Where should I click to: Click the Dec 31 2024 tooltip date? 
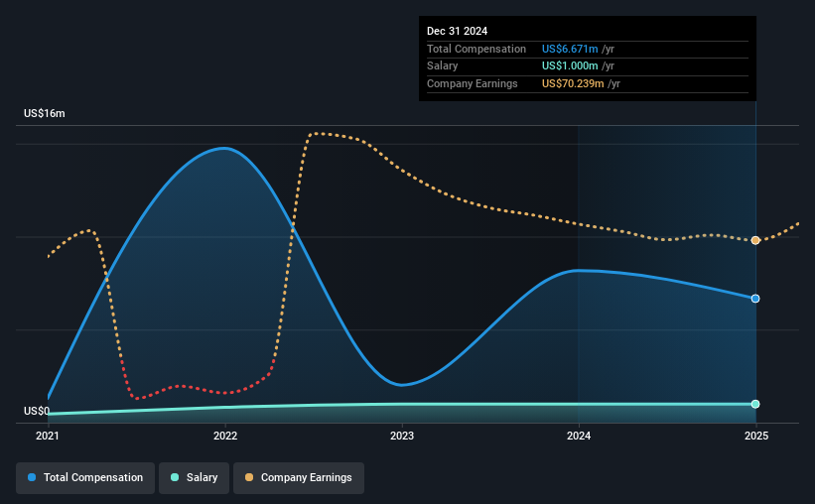(457, 31)
